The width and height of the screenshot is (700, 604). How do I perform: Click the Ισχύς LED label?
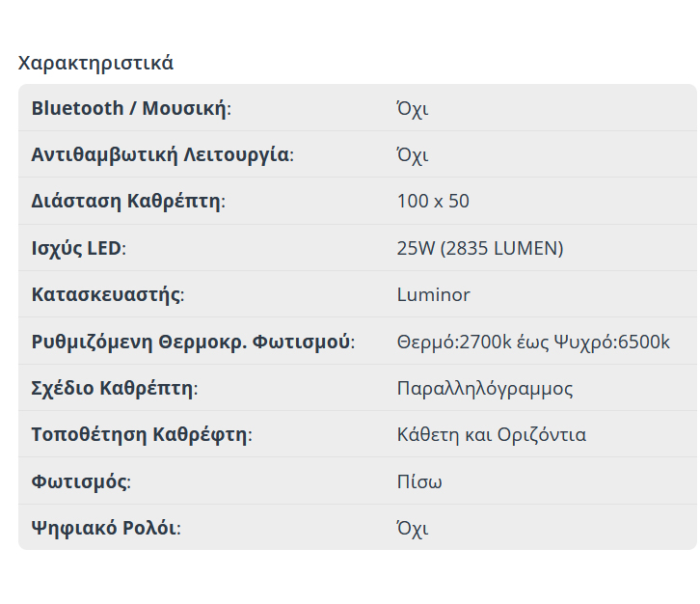[x=78, y=248]
